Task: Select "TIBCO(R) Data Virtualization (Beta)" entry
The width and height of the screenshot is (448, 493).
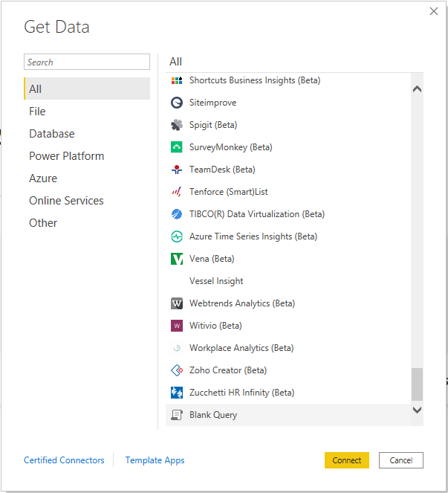Action: (288, 214)
